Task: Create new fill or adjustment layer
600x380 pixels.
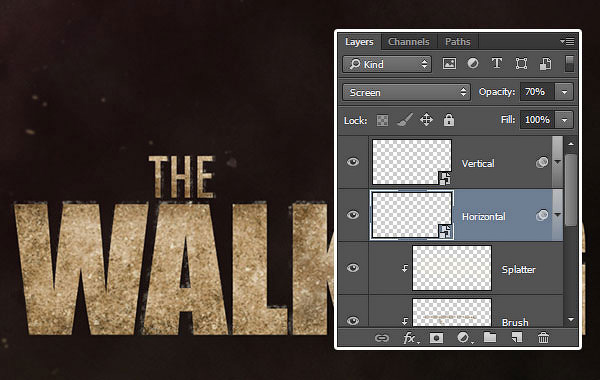Action: click(464, 338)
